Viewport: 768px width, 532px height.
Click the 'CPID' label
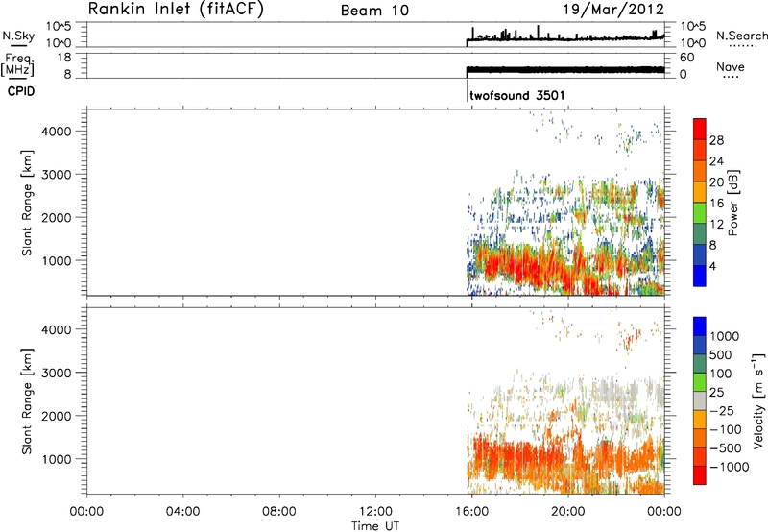tap(21, 91)
